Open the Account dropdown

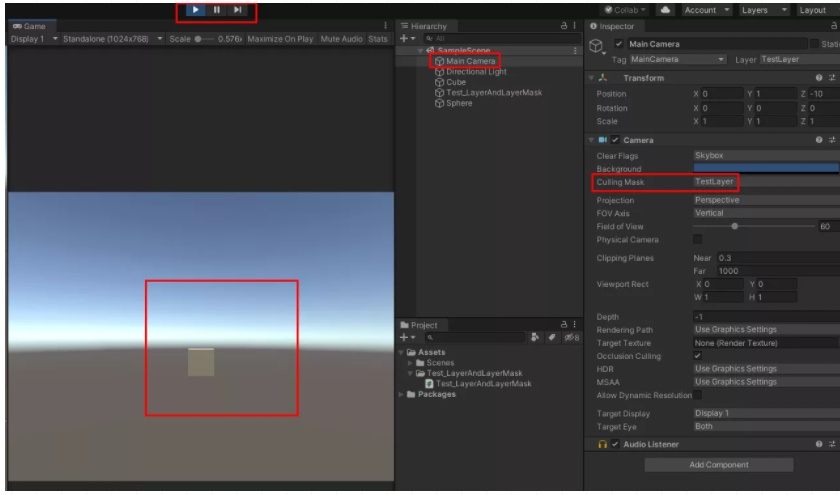point(707,10)
